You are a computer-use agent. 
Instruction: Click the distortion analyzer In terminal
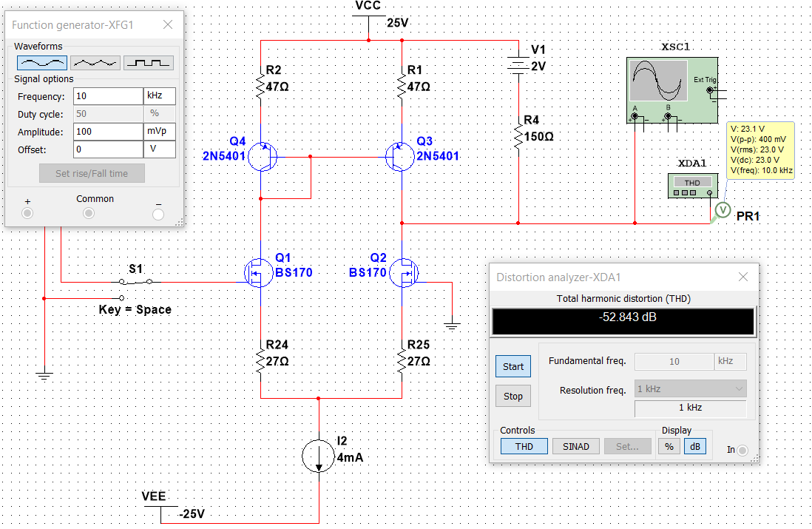pyautogui.click(x=742, y=450)
